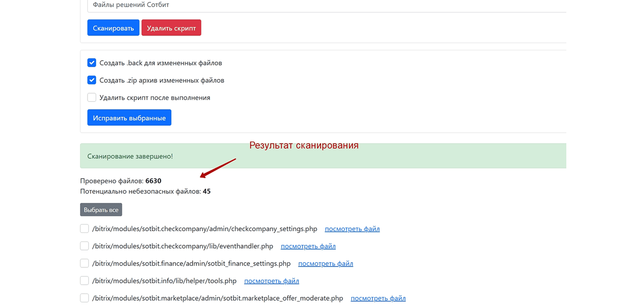Screen dimensions: 644x305
Task: Select the sotbit.marketplace_offer_moderate.php path text
Action: coord(217,298)
